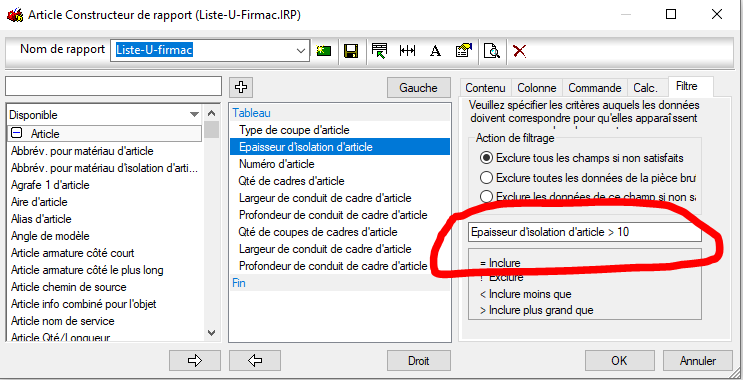Select 'Exclure tous les champs si non satisfaits'

pos(486,157)
